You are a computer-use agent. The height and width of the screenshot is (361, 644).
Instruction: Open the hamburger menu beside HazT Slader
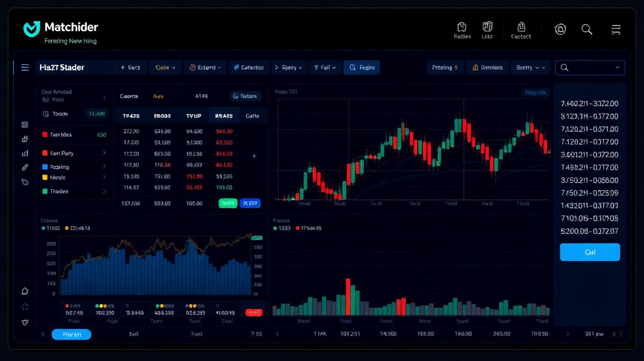25,67
